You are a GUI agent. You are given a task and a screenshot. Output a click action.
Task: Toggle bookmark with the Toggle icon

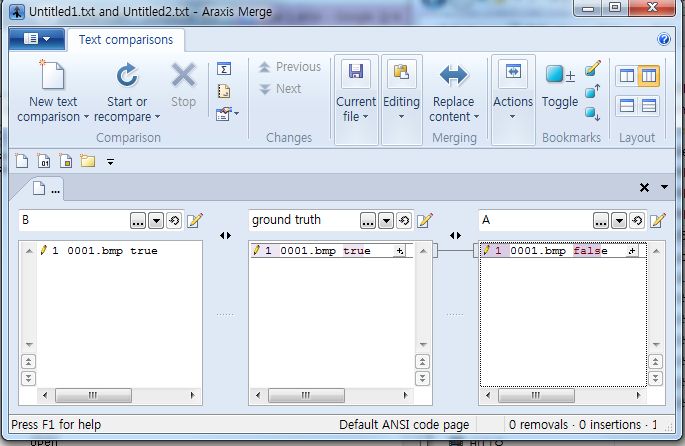coord(560,74)
